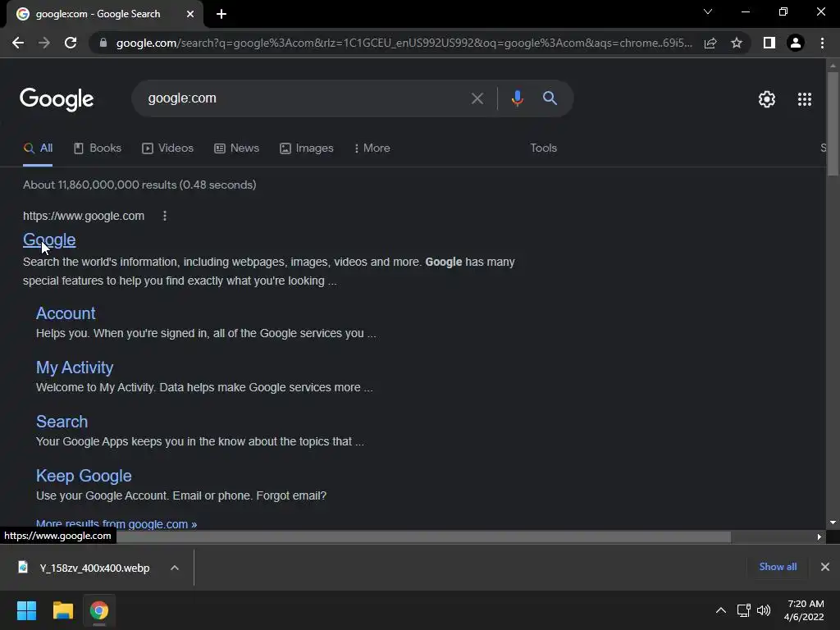
Task: Toggle the Chrome side panel
Action: 769,43
